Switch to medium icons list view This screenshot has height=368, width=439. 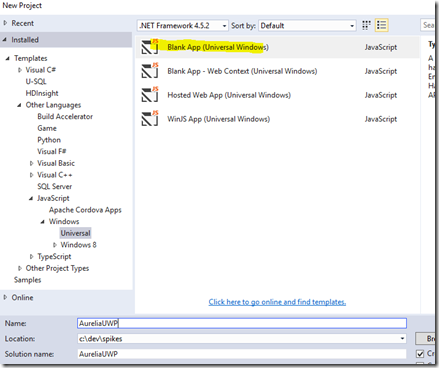click(382, 25)
